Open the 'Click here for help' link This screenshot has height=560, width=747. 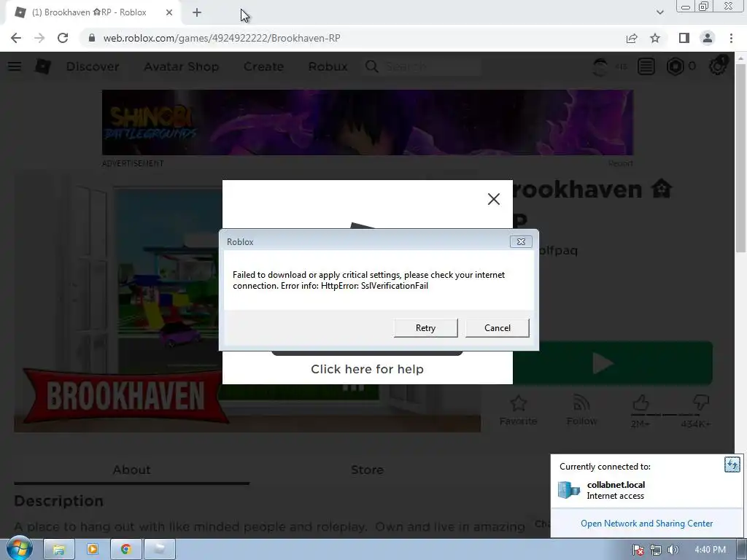click(x=367, y=369)
